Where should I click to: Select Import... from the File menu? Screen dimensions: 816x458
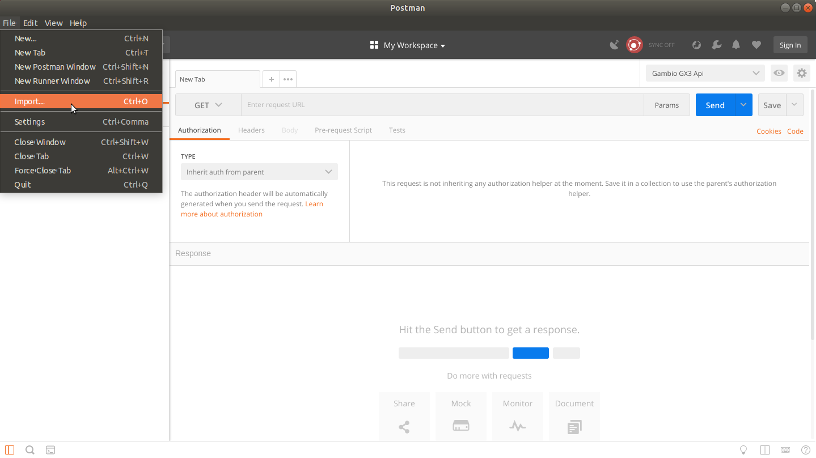pos(30,101)
